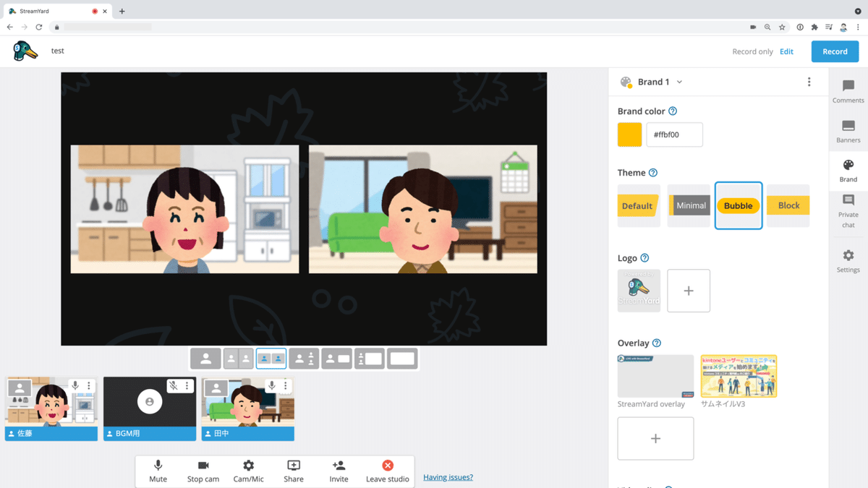Open more options for 田中

click(x=285, y=386)
